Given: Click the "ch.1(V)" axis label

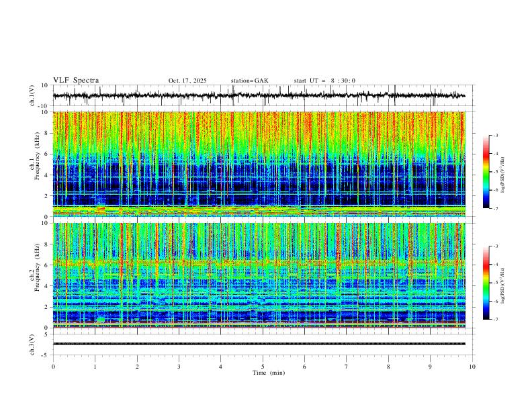Looking at the screenshot, I should pos(32,95).
